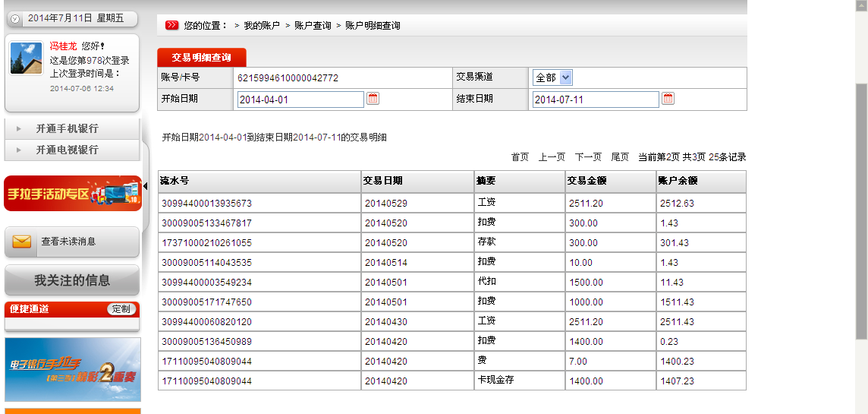The image size is (868, 414).
Task: Jump to the first page via 首页
Action: point(520,157)
